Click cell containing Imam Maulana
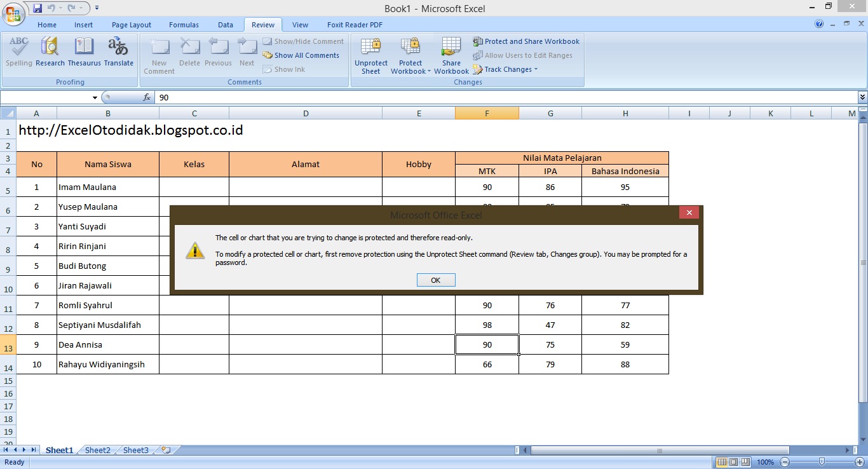Viewport: 868px width, 469px height. [x=108, y=187]
